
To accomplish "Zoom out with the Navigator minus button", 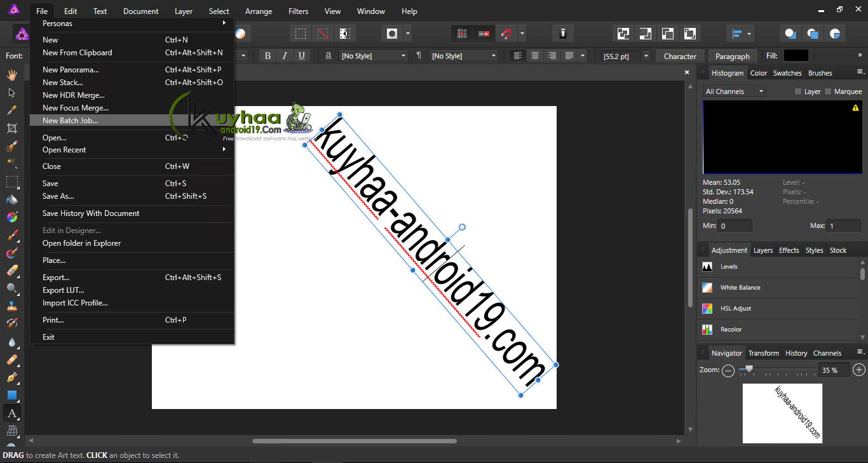I will (x=728, y=370).
